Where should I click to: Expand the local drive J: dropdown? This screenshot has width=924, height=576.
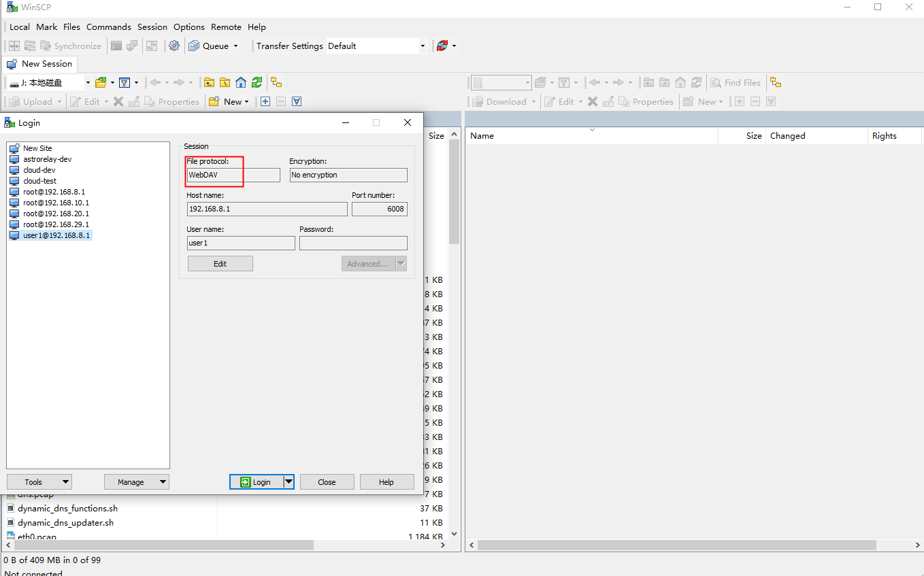88,82
